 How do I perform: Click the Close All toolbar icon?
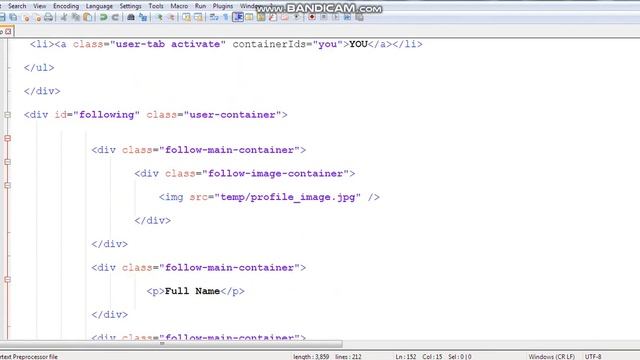(37, 17)
